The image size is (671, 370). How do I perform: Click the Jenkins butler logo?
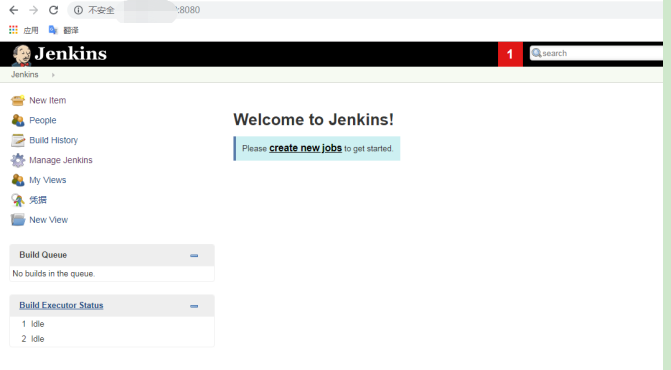pyautogui.click(x=21, y=55)
